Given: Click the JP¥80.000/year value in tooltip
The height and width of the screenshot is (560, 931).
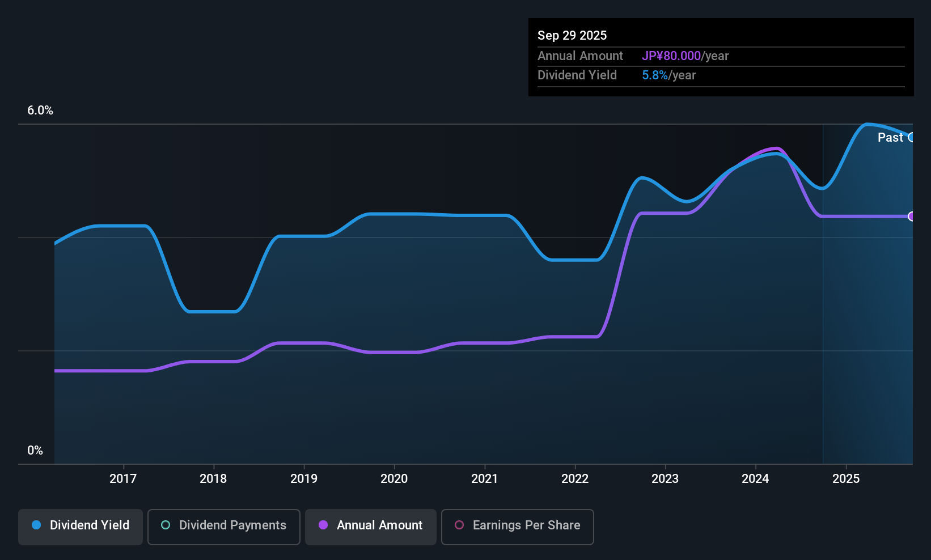Looking at the screenshot, I should 685,56.
